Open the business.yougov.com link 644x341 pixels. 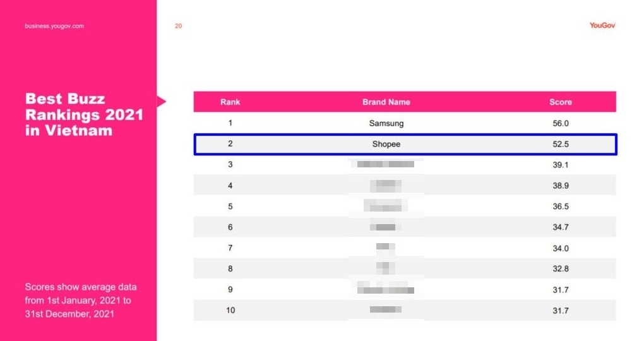tap(54, 26)
